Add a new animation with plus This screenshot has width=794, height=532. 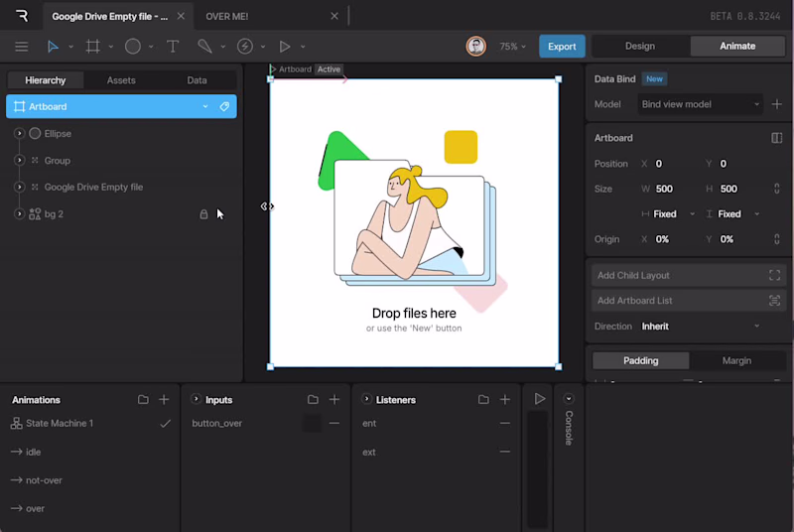click(x=164, y=399)
